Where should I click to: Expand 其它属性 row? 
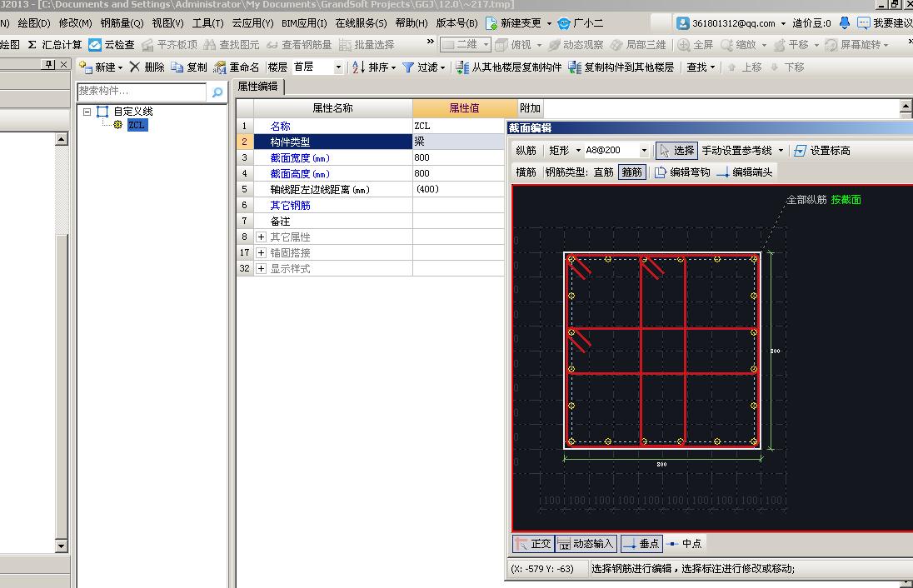(261, 237)
